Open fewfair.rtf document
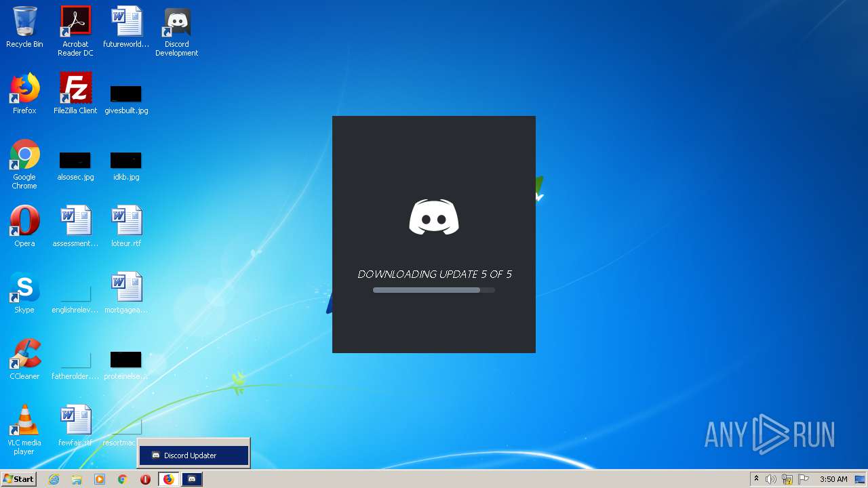 (75, 426)
